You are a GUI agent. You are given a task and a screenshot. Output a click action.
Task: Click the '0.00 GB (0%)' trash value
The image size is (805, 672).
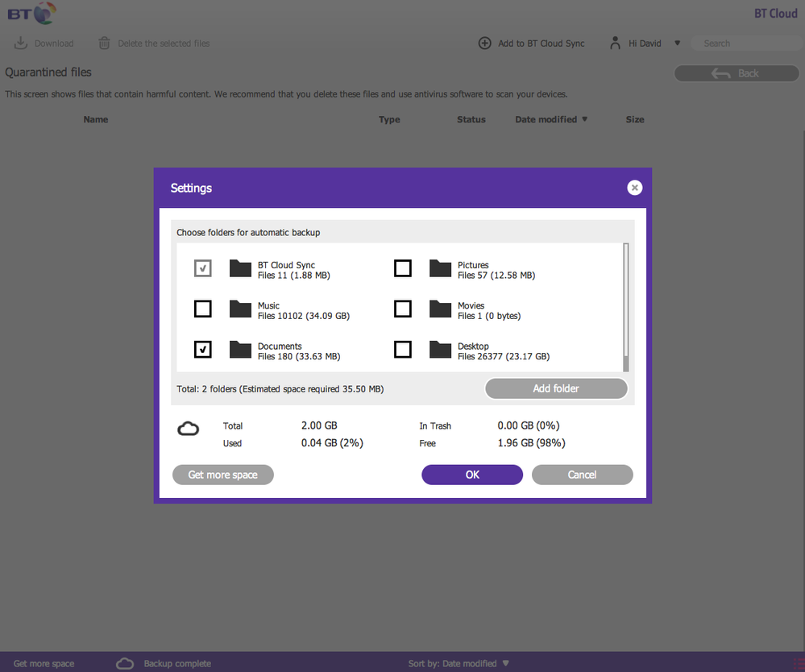pyautogui.click(x=529, y=425)
